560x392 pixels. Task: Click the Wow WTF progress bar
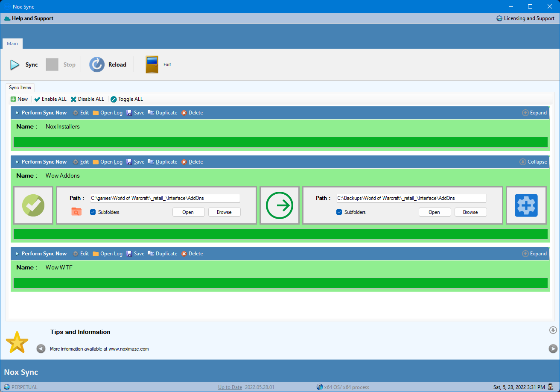click(x=280, y=283)
